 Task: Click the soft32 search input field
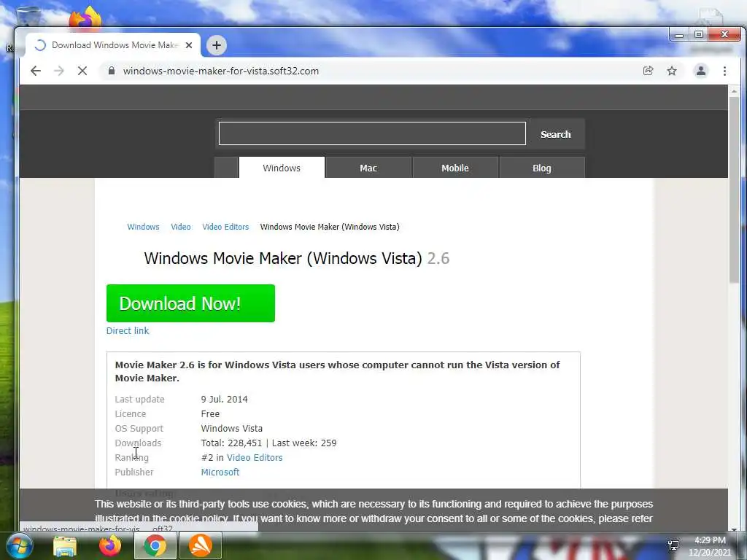click(372, 133)
